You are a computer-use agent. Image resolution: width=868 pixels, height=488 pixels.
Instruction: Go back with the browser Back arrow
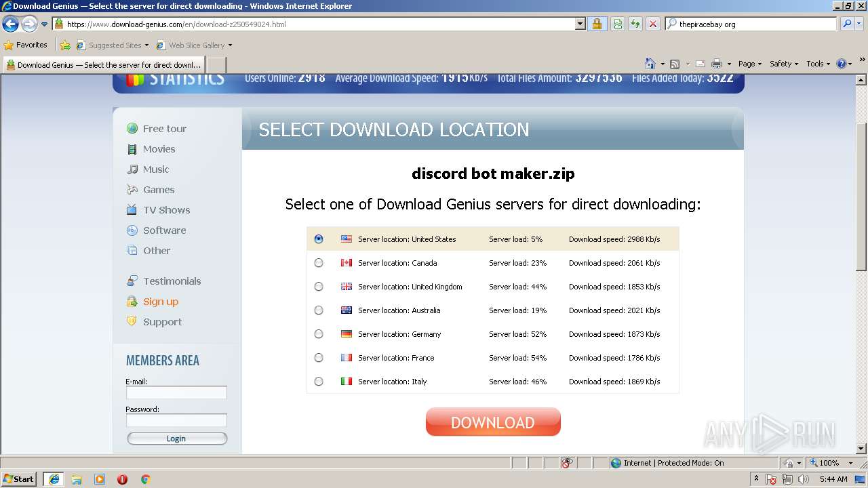tap(10, 24)
